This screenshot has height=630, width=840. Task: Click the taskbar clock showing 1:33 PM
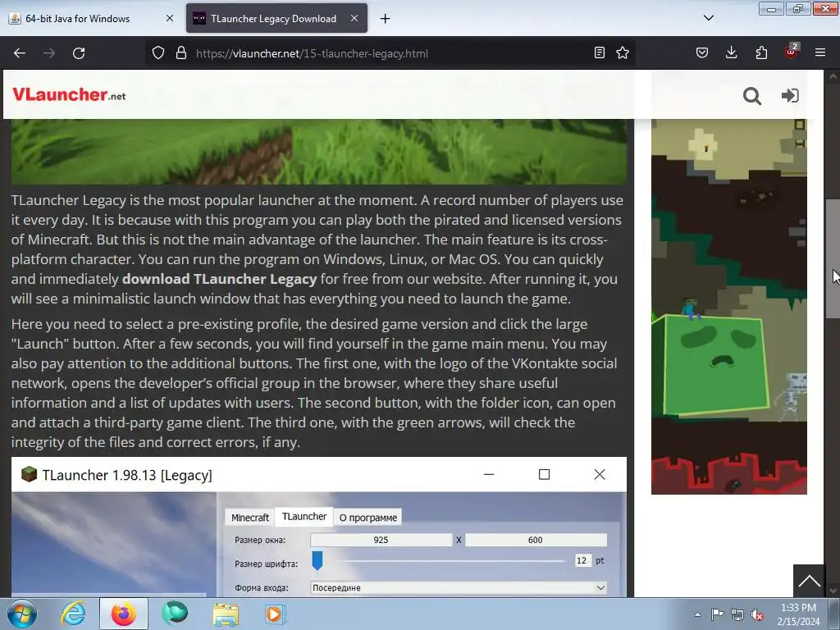pyautogui.click(x=798, y=614)
